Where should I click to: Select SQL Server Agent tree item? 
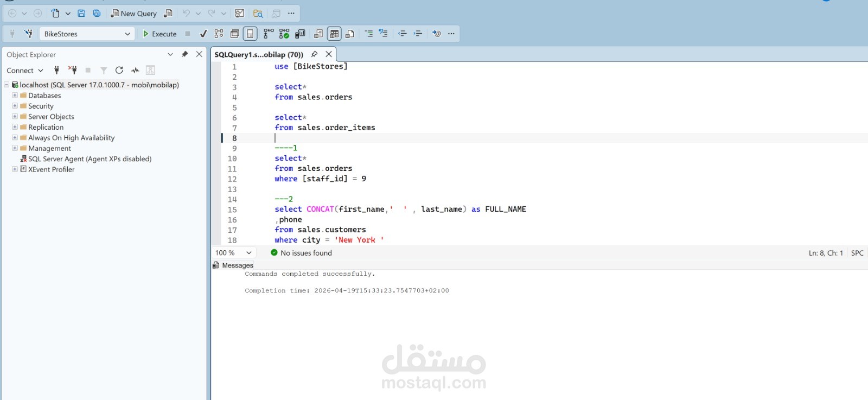86,158
